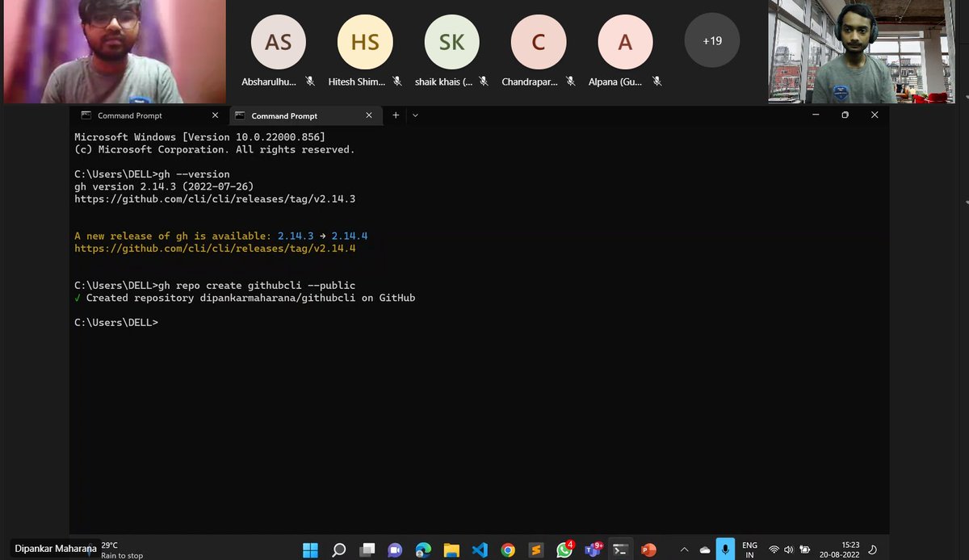The width and height of the screenshot is (969, 560).
Task: Close the active Command Prompt tab
Action: (369, 115)
